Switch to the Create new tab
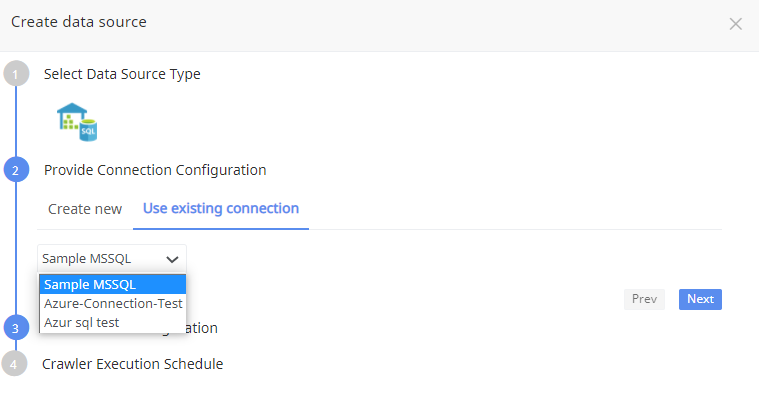This screenshot has height=404, width=759. coord(85,209)
